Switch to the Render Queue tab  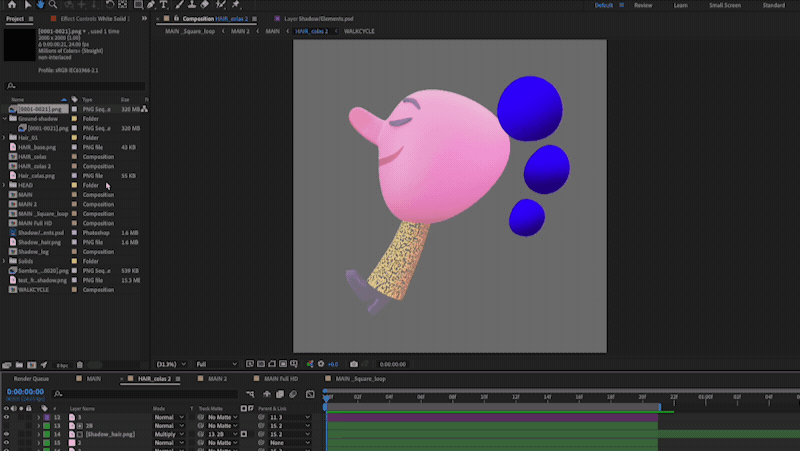(31, 379)
